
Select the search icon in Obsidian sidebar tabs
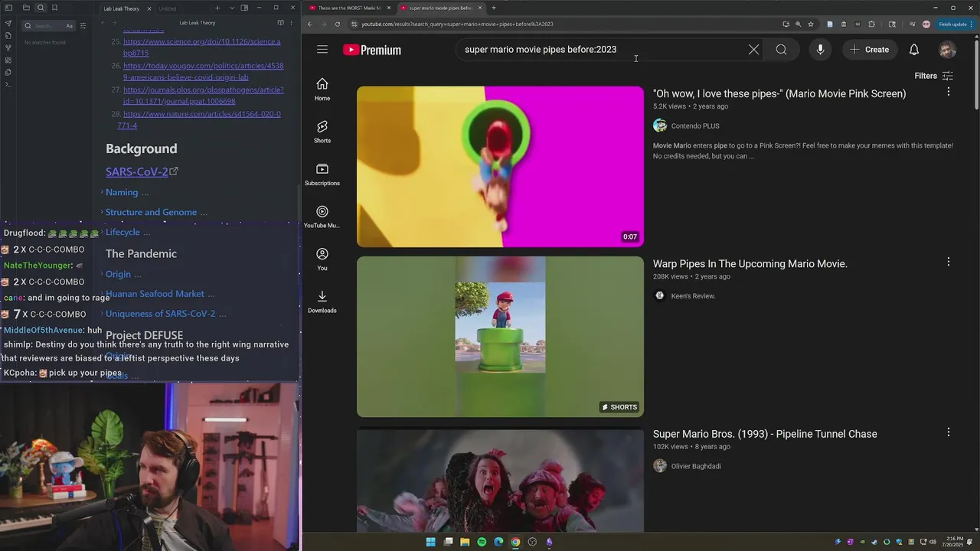tap(41, 8)
